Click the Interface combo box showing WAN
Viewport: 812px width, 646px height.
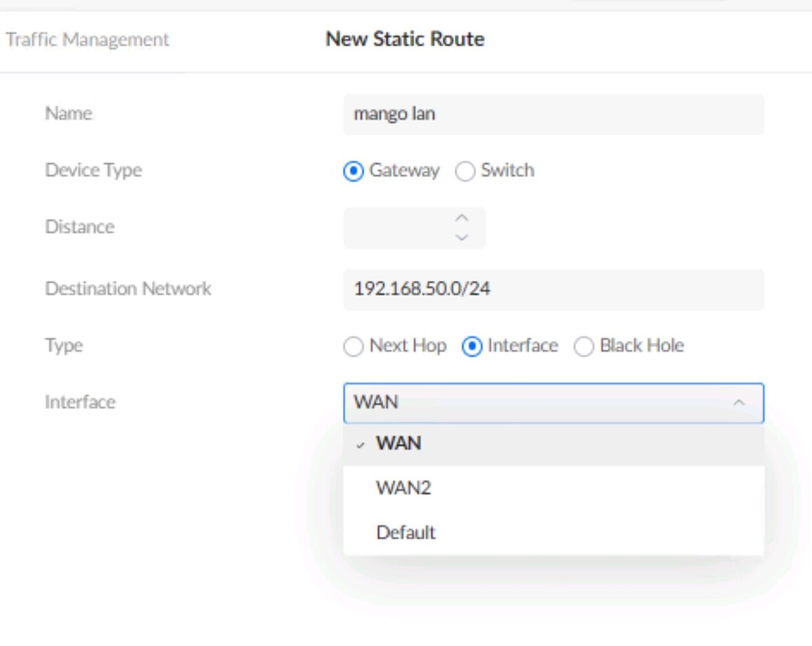click(537, 402)
